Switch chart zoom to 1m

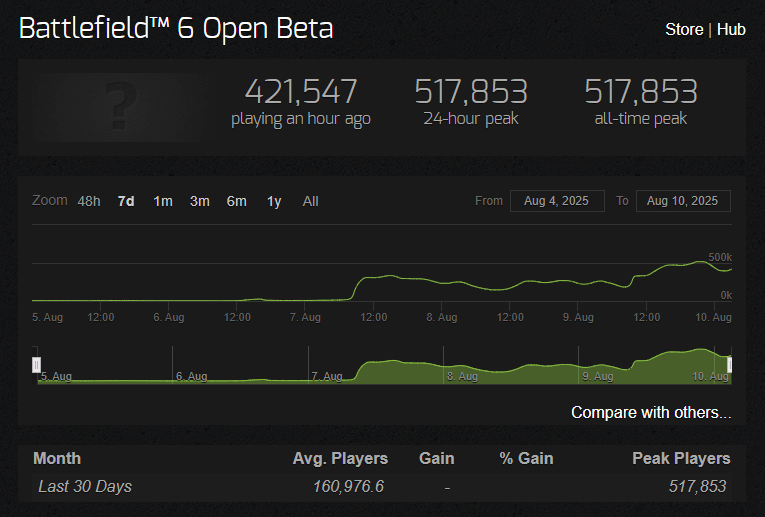pyautogui.click(x=163, y=201)
